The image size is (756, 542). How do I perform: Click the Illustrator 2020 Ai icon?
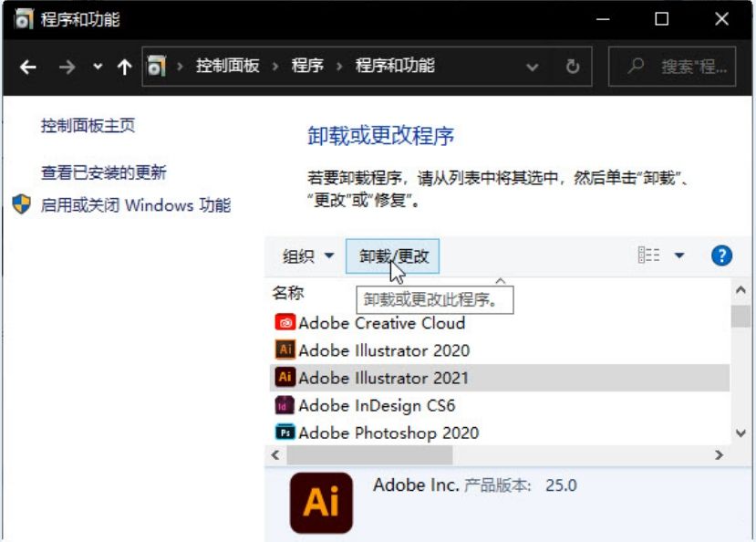(285, 349)
